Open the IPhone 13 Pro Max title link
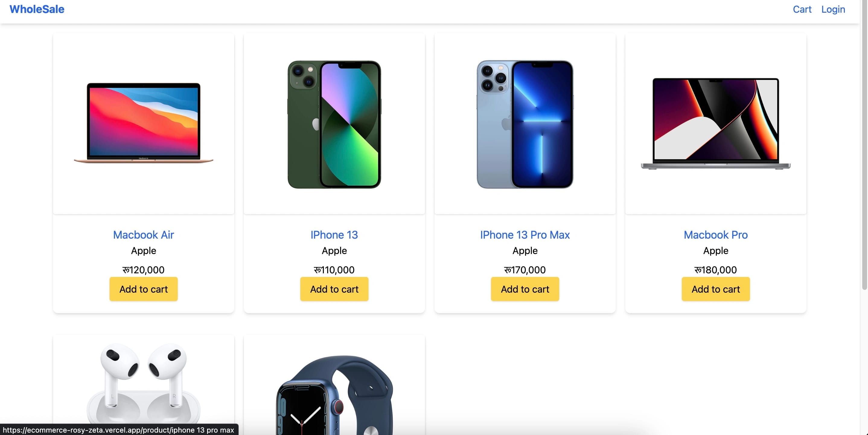 pos(525,235)
